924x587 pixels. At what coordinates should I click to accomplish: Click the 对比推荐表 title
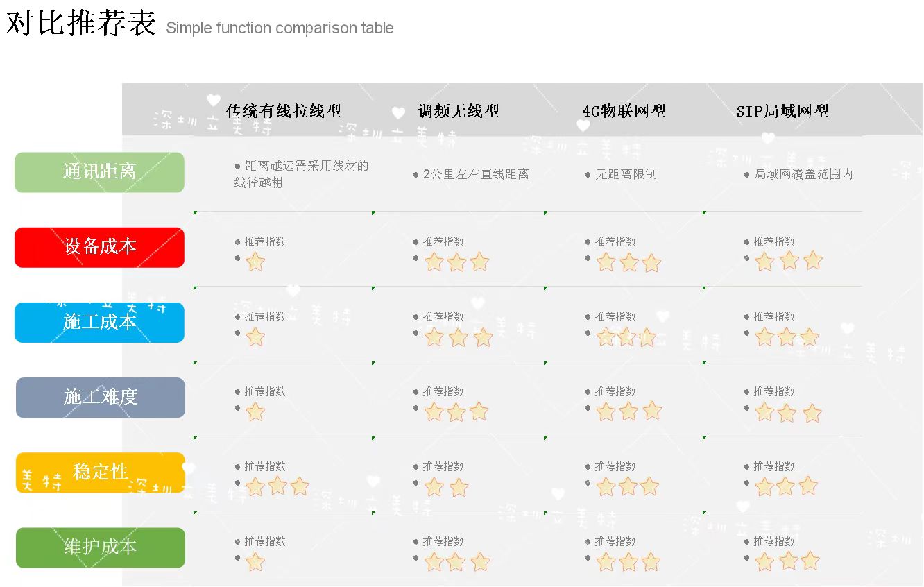tap(81, 22)
